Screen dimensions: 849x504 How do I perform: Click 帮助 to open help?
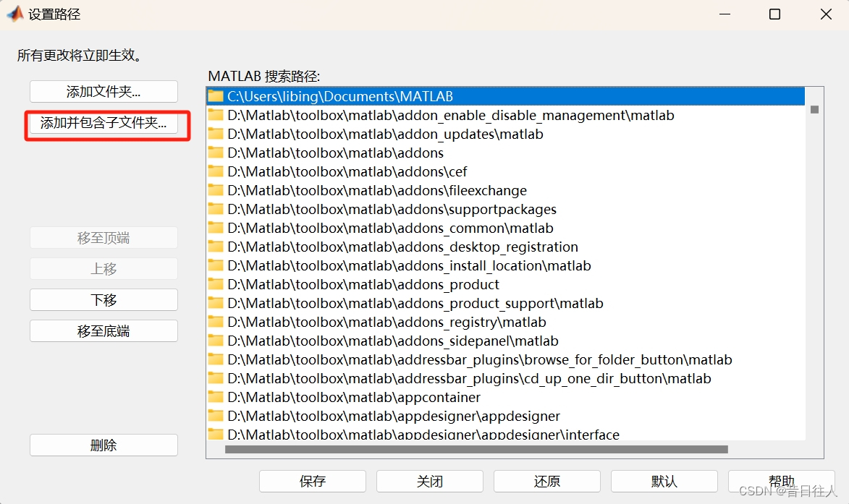[x=781, y=481]
